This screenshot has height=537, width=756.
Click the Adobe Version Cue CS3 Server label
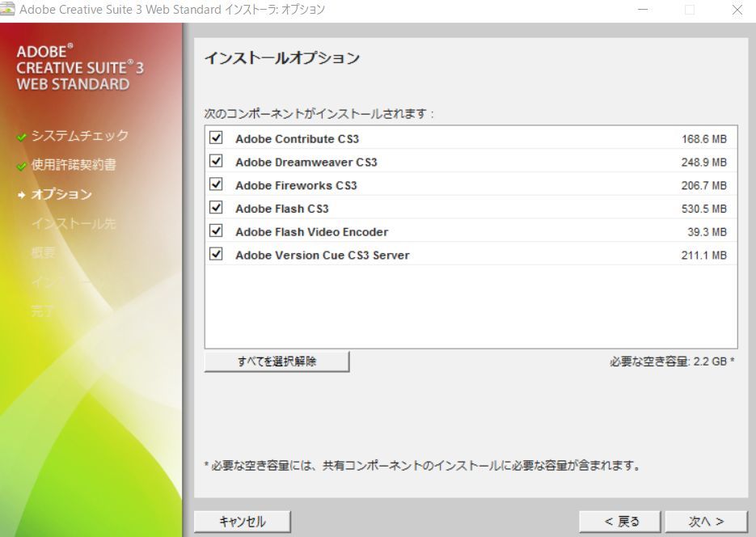tap(322, 255)
